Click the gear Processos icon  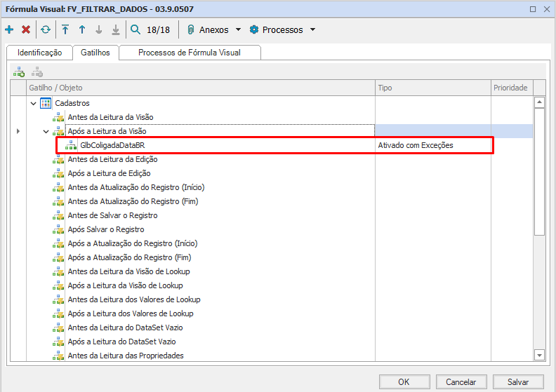tap(254, 29)
